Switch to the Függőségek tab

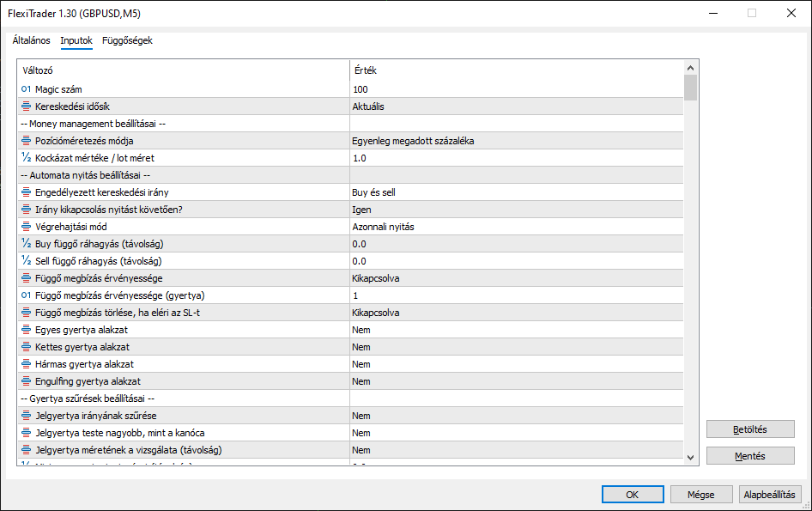click(x=127, y=40)
